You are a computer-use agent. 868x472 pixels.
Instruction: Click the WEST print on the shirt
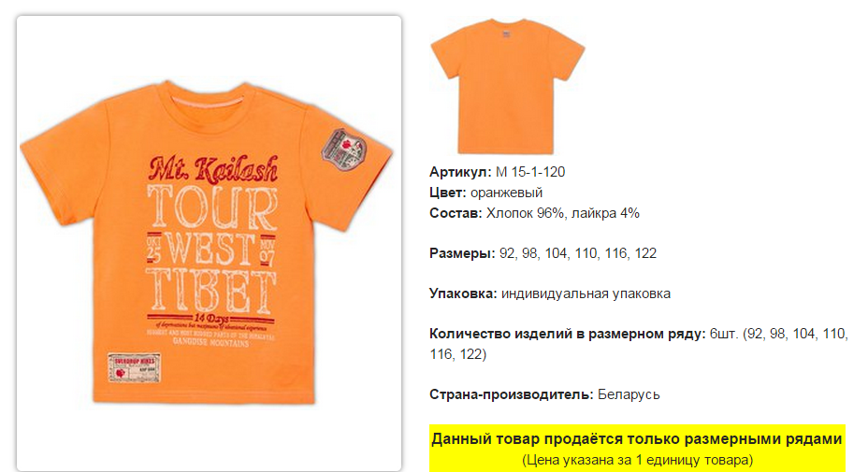point(210,249)
